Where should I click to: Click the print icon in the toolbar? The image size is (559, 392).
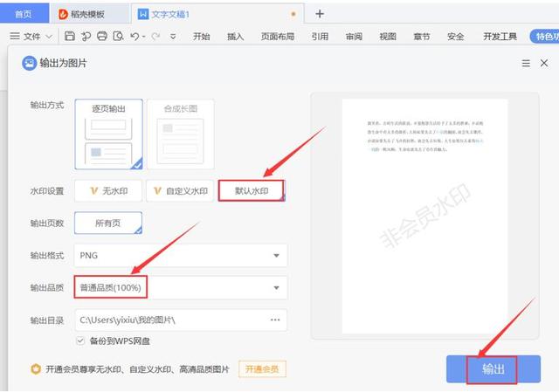point(102,37)
